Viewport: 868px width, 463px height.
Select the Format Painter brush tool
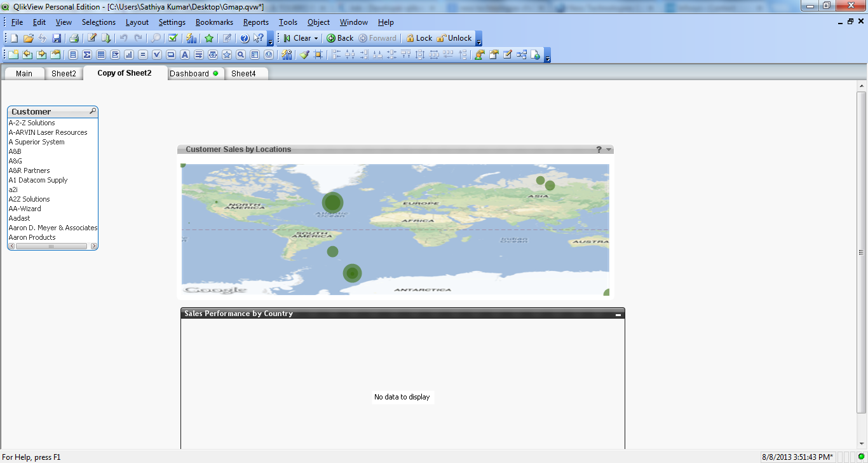click(x=304, y=55)
